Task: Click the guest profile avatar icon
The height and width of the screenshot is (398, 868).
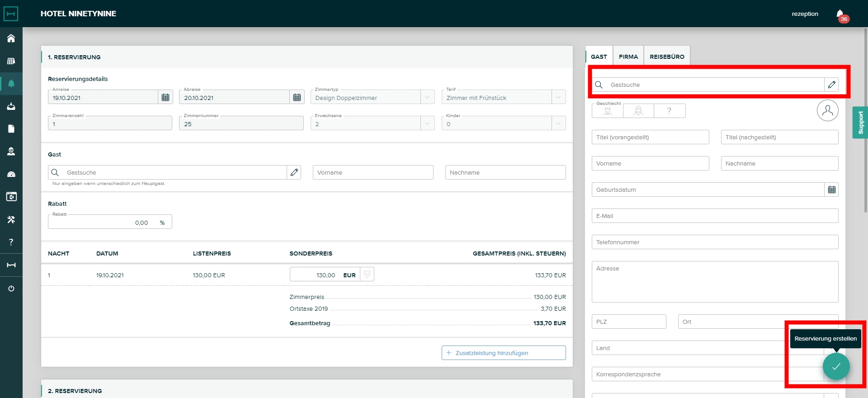Action: tap(827, 110)
